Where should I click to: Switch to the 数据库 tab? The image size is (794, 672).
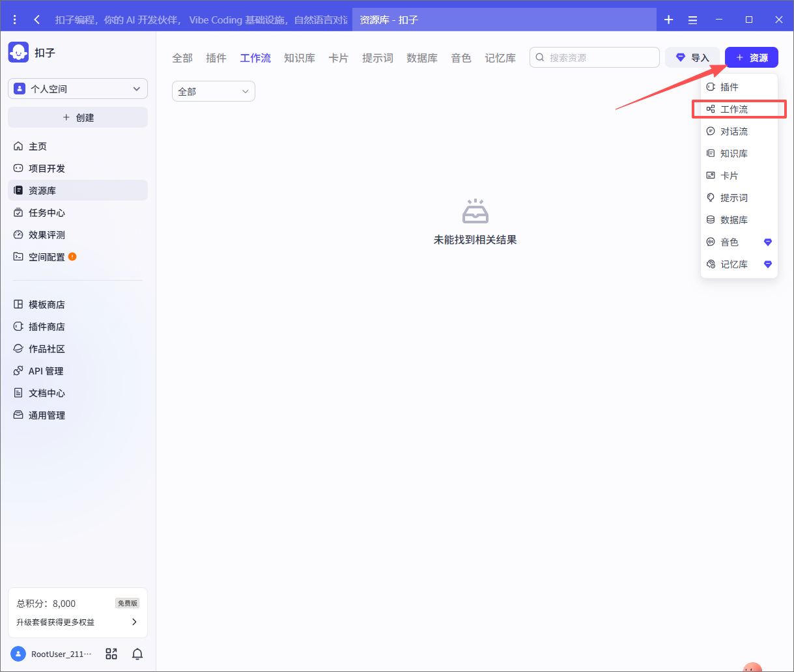pos(422,58)
